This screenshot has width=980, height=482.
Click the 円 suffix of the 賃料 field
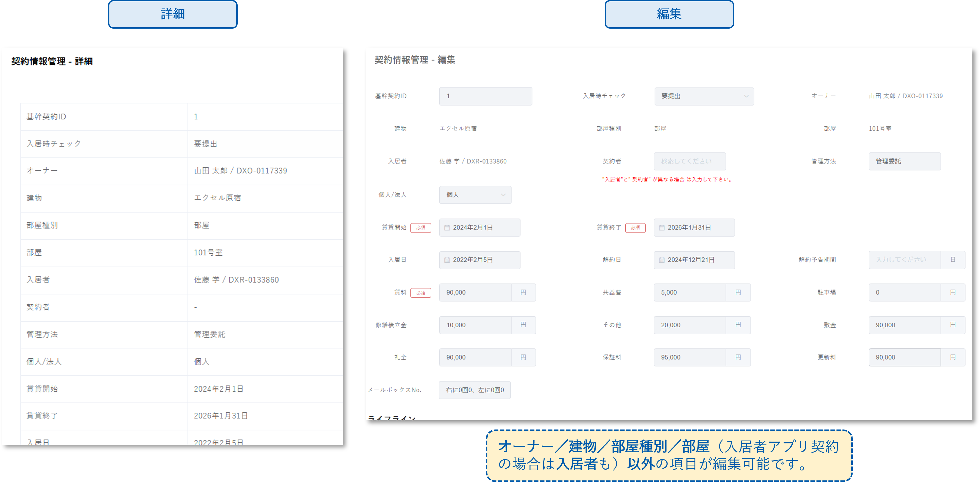(524, 292)
